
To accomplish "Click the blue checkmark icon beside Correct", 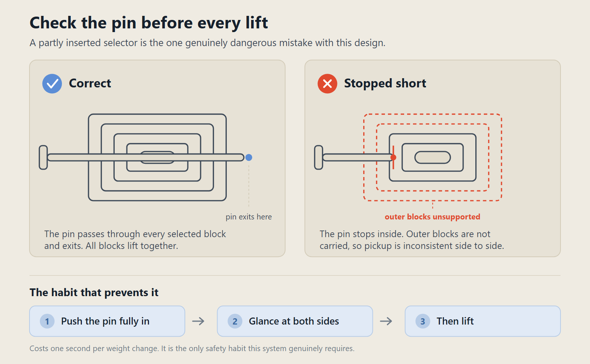I will click(52, 84).
